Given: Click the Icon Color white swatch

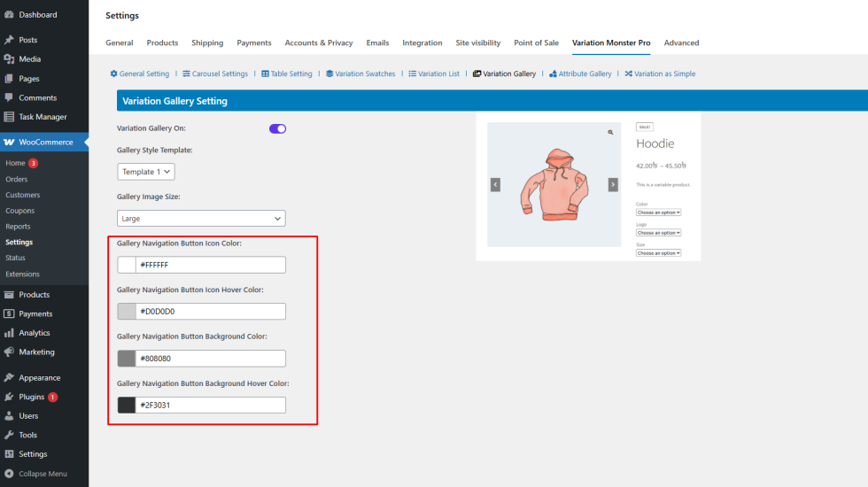Looking at the screenshot, I should (x=126, y=265).
